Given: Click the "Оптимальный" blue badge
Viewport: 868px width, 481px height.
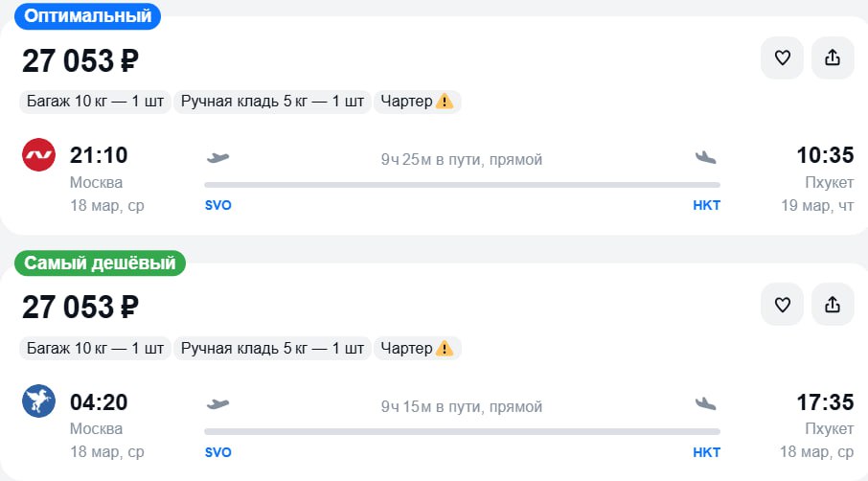Looking at the screenshot, I should pyautogui.click(x=87, y=16).
